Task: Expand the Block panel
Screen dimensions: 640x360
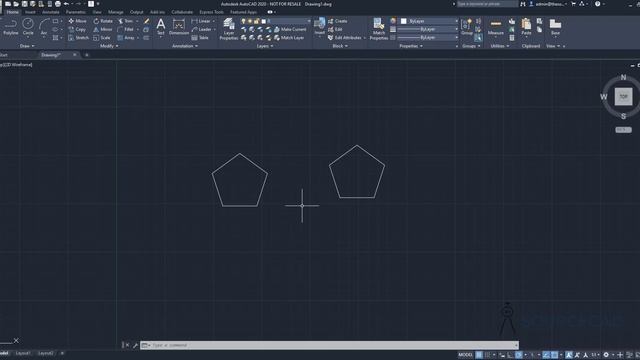Action: click(340, 46)
